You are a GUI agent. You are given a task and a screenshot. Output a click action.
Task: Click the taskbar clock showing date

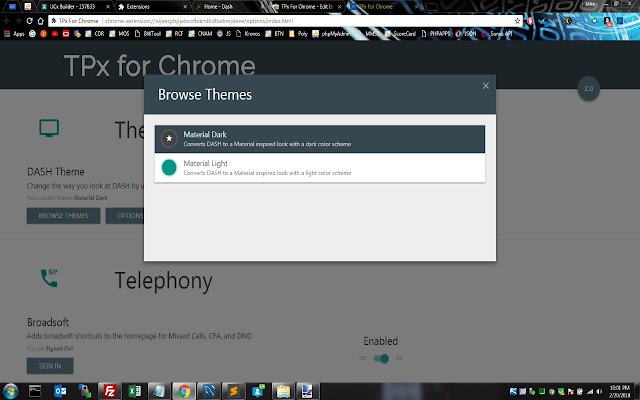click(619, 391)
